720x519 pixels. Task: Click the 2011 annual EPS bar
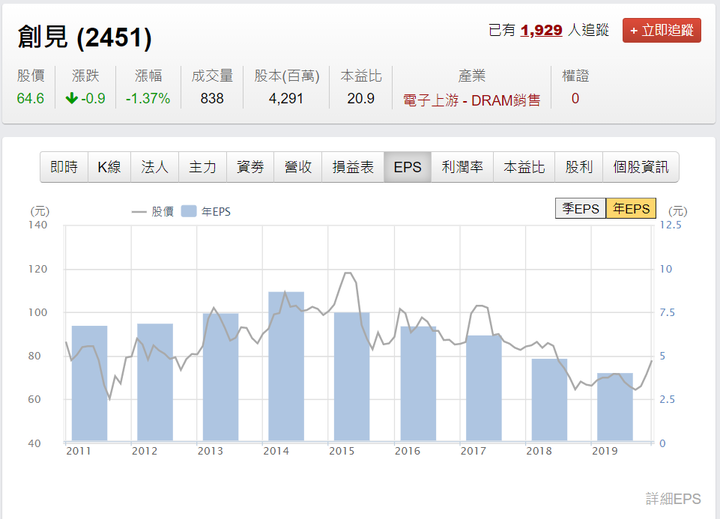coord(90,384)
